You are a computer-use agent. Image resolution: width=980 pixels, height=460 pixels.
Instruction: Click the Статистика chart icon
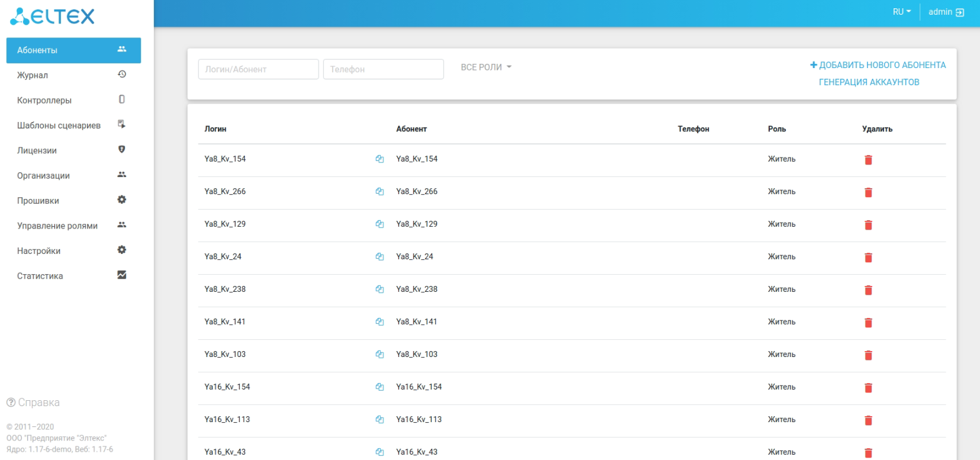122,275
